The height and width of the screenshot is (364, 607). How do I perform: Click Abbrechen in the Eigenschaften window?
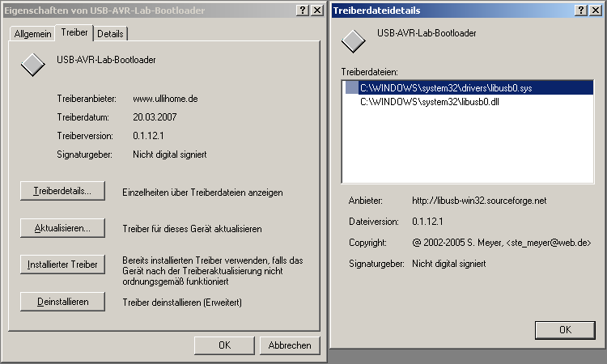(x=290, y=345)
